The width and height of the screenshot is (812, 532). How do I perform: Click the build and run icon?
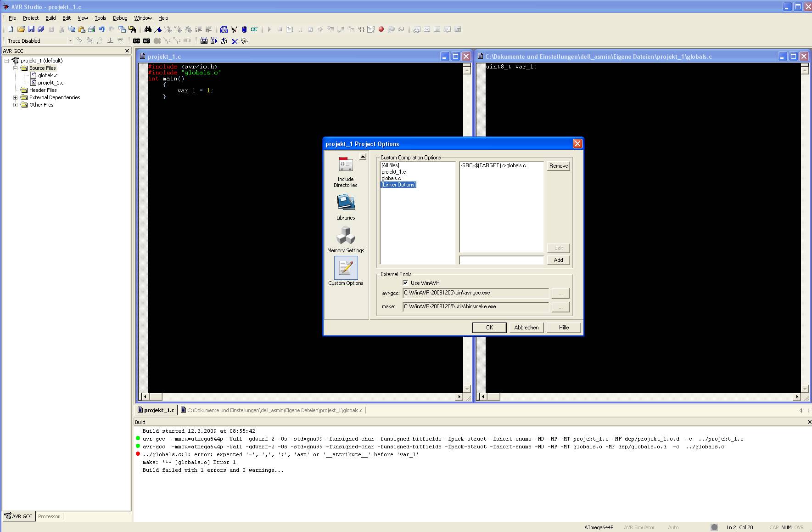click(214, 41)
